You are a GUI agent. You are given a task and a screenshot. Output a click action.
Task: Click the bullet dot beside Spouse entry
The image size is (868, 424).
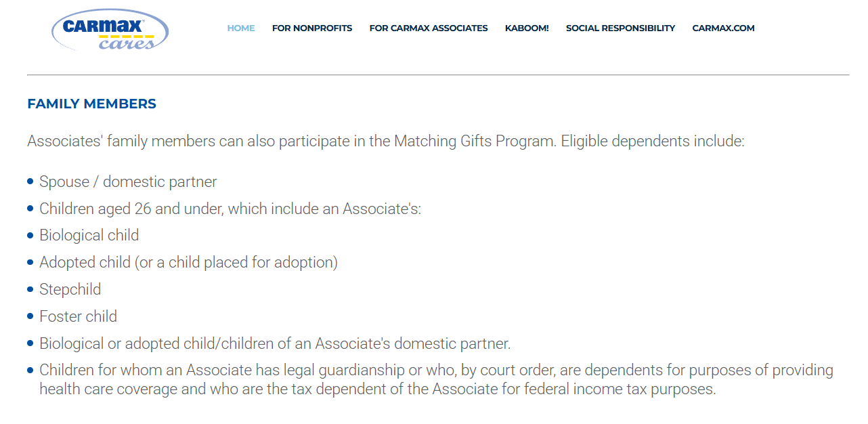coord(30,182)
